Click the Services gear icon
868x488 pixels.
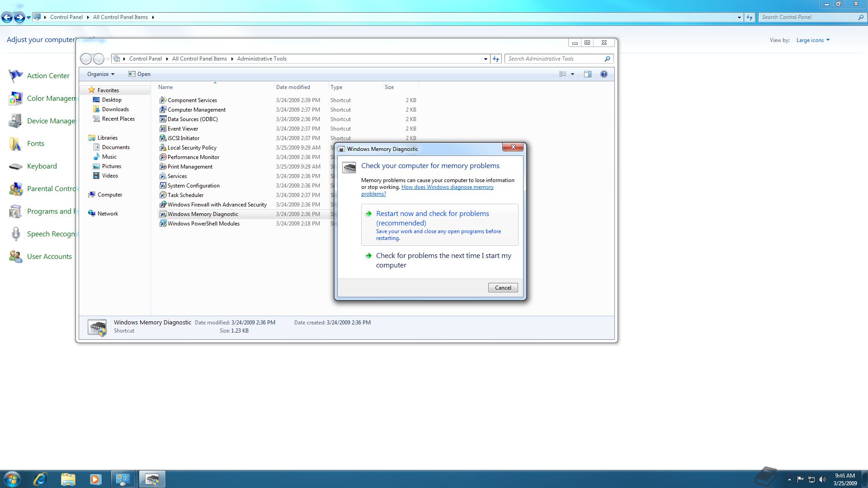coord(163,176)
